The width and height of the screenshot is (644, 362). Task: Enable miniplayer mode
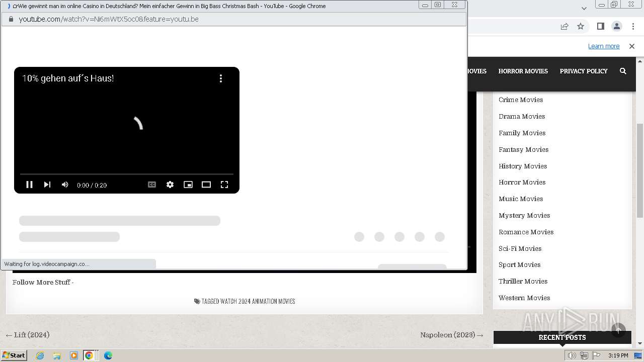188,185
